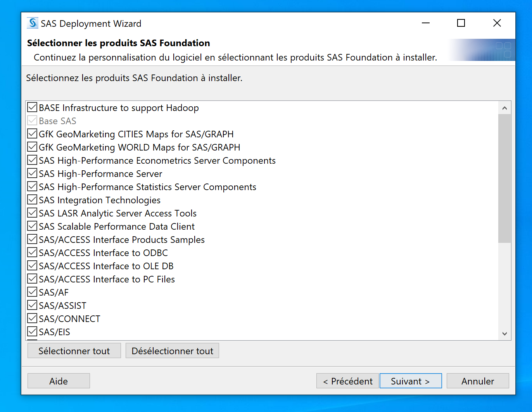Uncheck the SAS/EIS checkbox

pos(33,332)
